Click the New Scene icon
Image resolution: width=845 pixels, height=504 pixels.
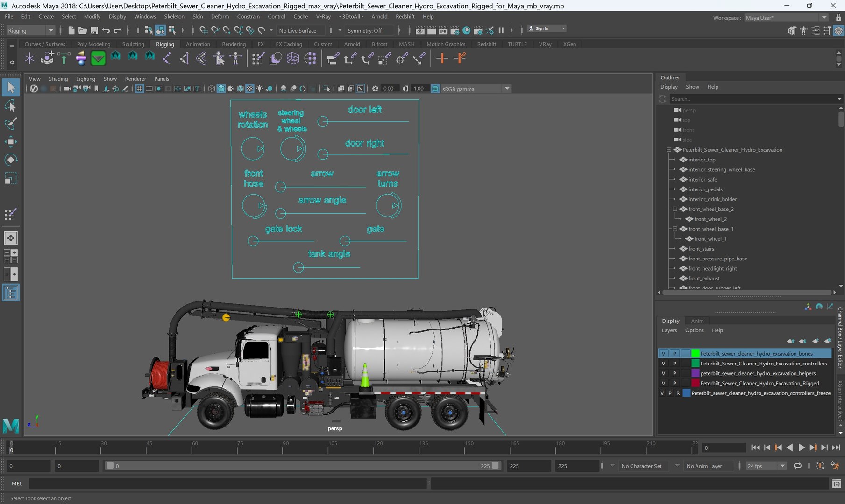(71, 30)
